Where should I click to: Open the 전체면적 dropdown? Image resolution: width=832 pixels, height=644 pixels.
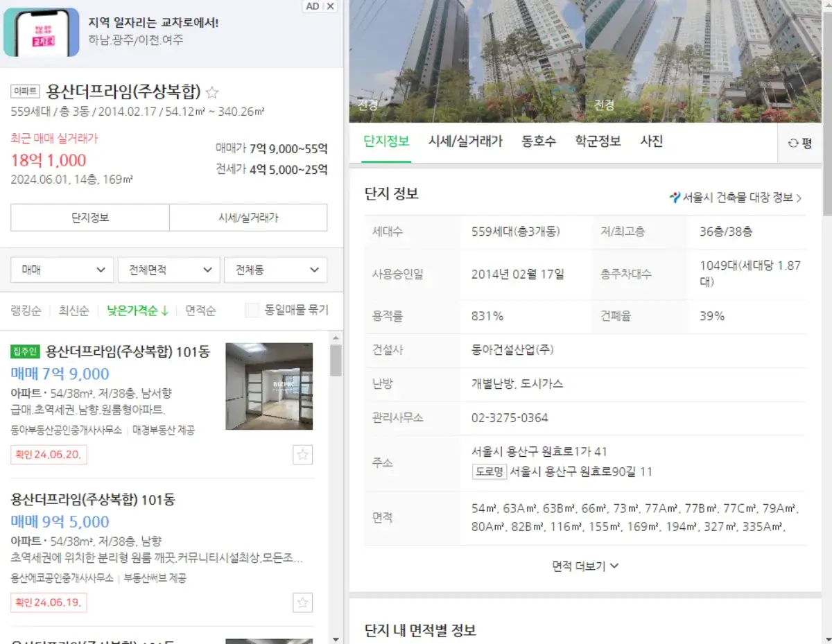pyautogui.click(x=168, y=270)
